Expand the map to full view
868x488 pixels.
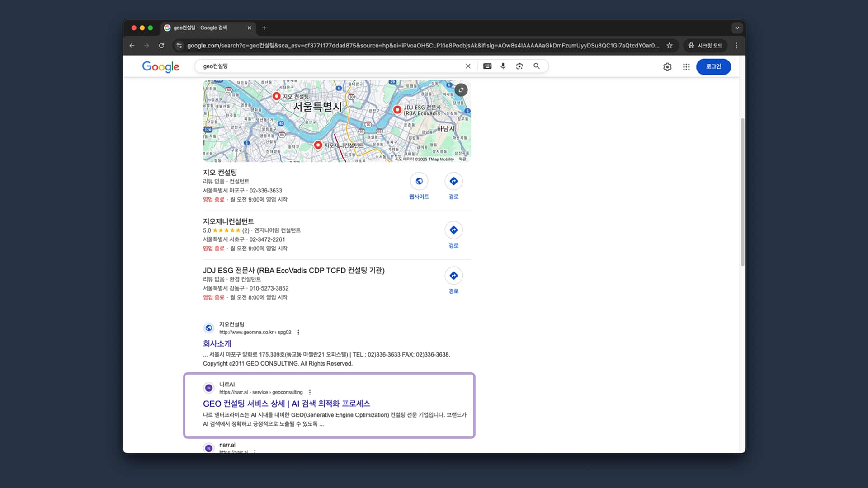(x=461, y=90)
